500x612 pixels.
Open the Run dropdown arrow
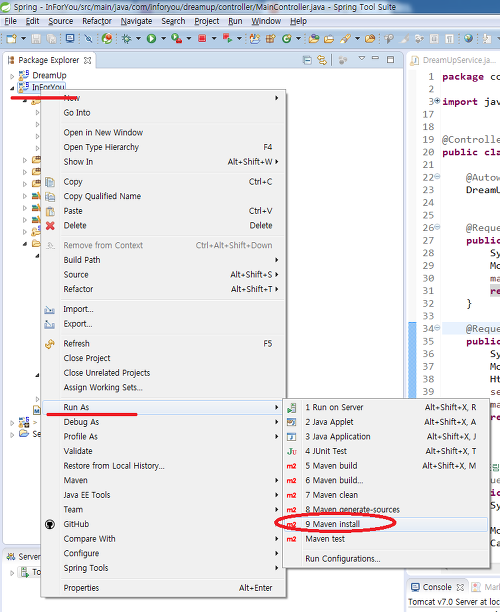point(163,38)
